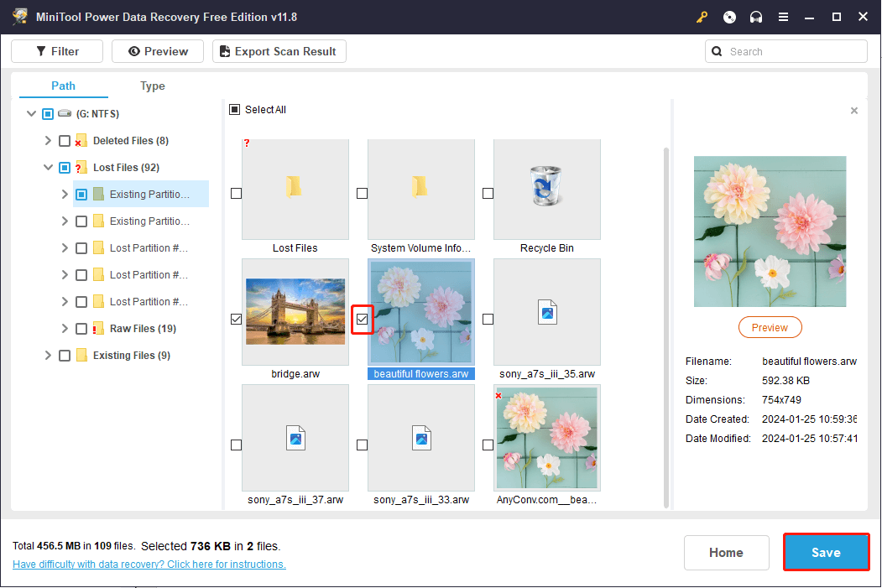Close the preview panel with X icon
The image size is (882, 588).
coord(854,111)
